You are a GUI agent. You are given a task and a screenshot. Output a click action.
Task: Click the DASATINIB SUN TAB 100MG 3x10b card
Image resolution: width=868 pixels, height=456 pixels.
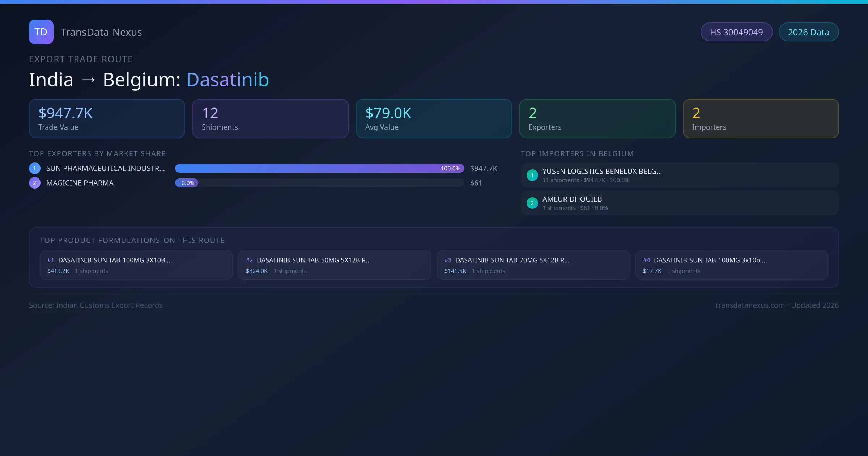pos(732,265)
